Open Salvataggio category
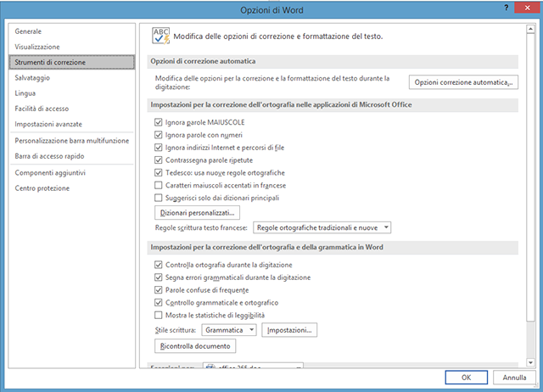The width and height of the screenshot is (543, 392). (x=71, y=78)
